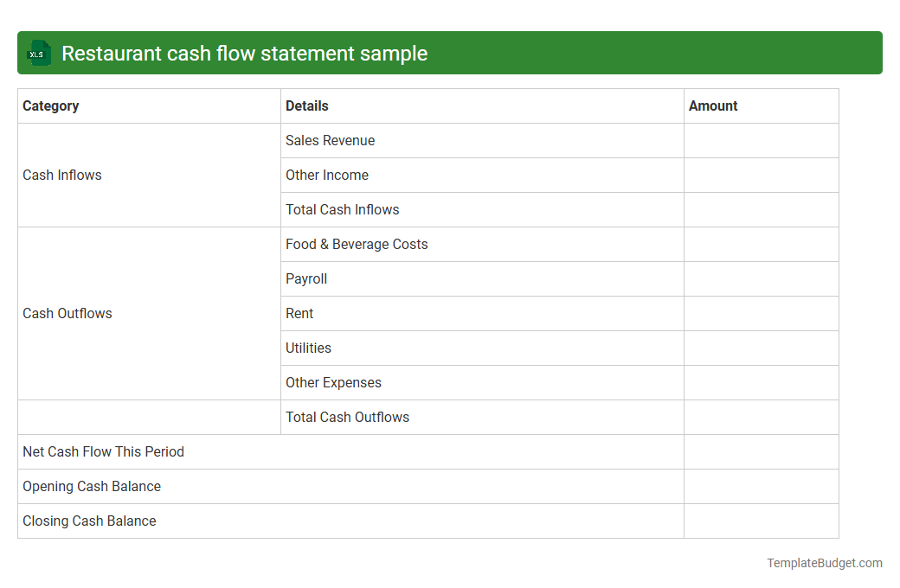The image size is (900, 588).
Task: Click the Closing Cash Balance row
Action: (x=89, y=521)
